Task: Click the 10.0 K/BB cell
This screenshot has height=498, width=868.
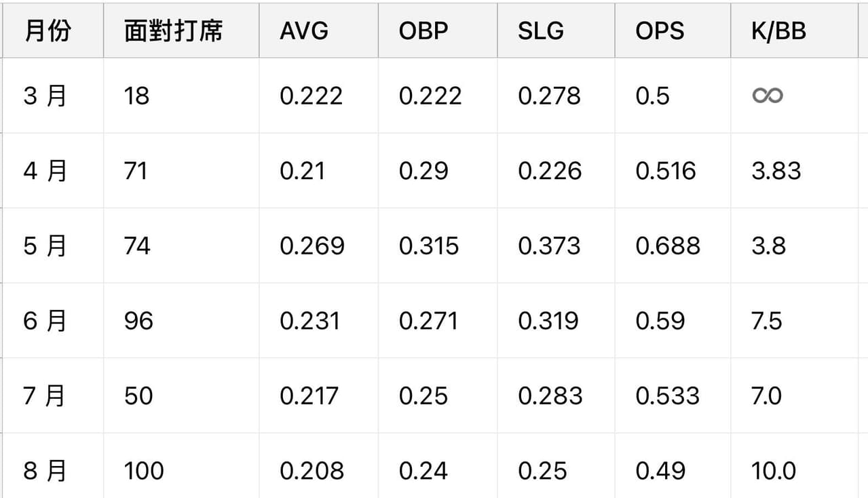Action: tap(795, 470)
